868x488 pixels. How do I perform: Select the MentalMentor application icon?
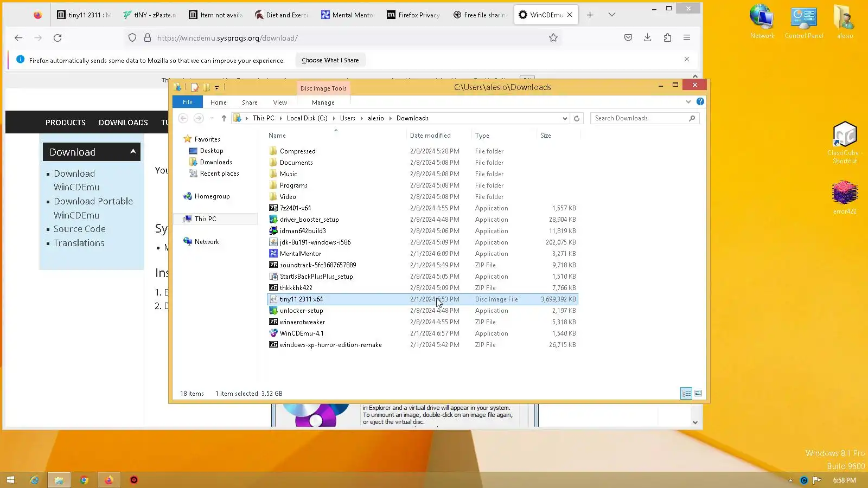[273, 254]
